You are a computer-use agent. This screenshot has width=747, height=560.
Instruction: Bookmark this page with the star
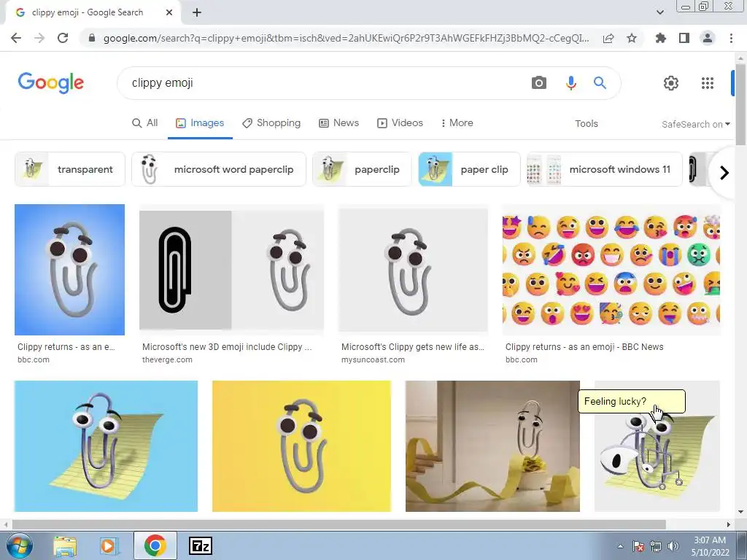click(x=632, y=38)
